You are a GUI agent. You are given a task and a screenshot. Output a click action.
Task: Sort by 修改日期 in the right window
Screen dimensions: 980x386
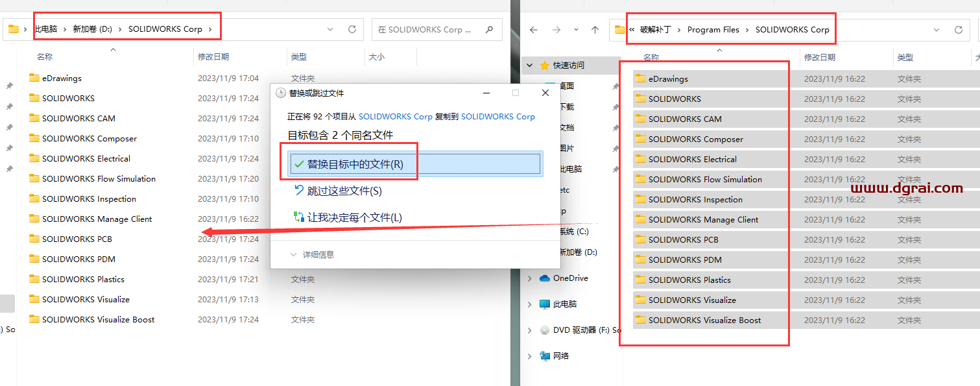pos(820,58)
